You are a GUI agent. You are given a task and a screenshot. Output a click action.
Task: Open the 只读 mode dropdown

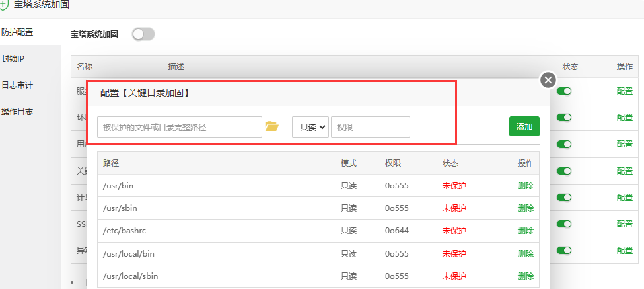[310, 127]
